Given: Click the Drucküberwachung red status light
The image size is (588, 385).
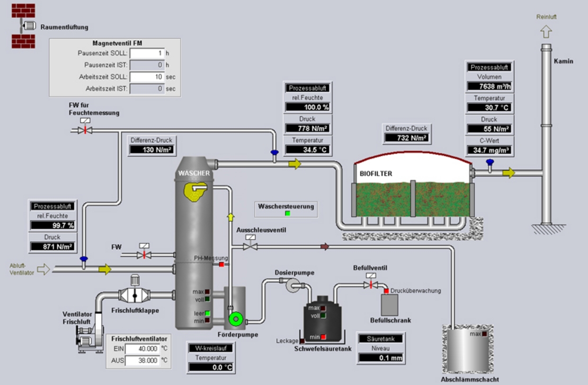Looking at the screenshot, I should pyautogui.click(x=386, y=291).
